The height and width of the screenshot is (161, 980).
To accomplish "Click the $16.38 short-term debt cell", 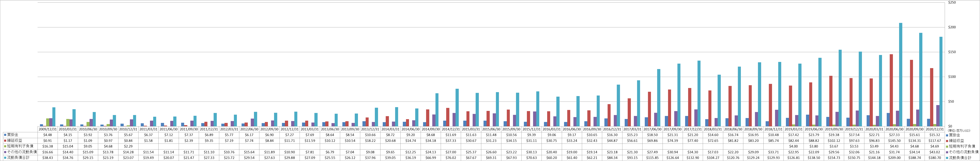I will click(47, 146).
